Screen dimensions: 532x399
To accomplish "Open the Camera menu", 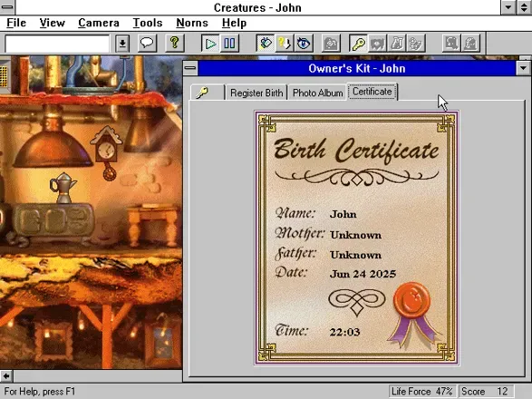I will coord(99,23).
